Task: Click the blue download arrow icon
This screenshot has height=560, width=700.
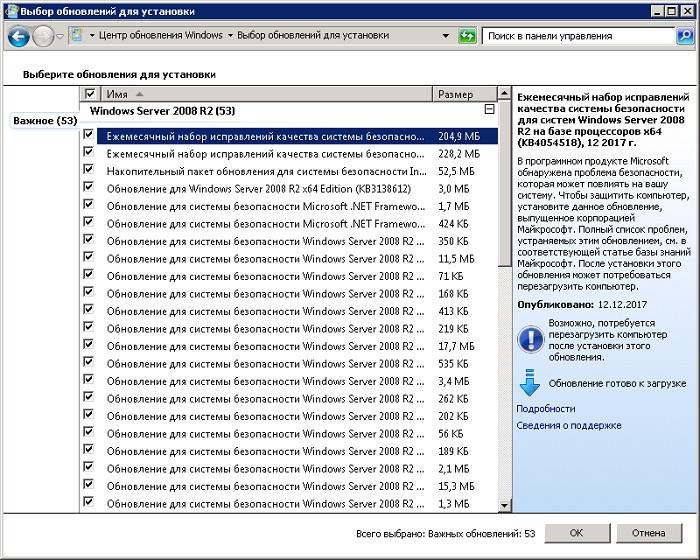Action: (x=529, y=383)
